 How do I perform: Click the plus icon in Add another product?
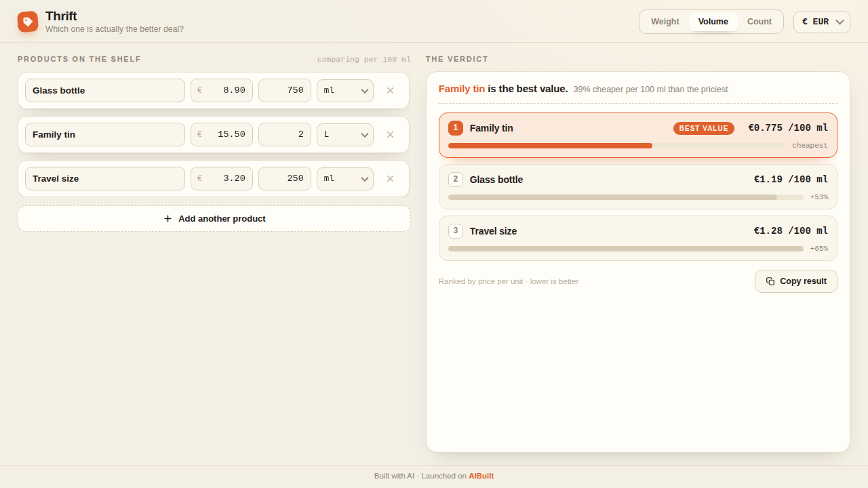coord(167,219)
